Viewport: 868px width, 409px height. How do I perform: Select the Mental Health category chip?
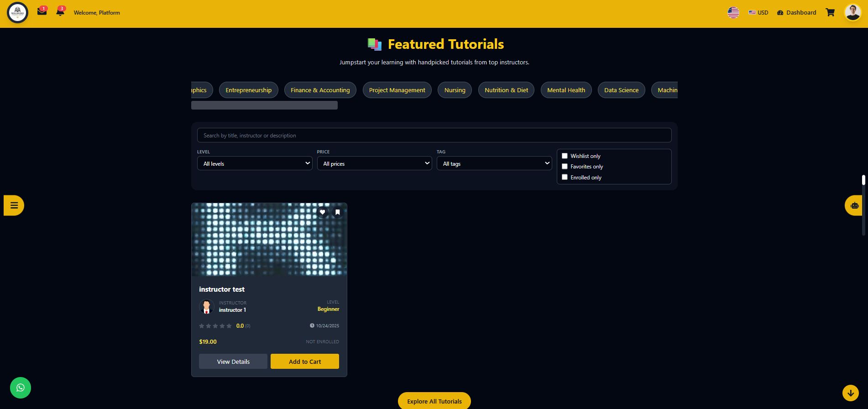566,90
